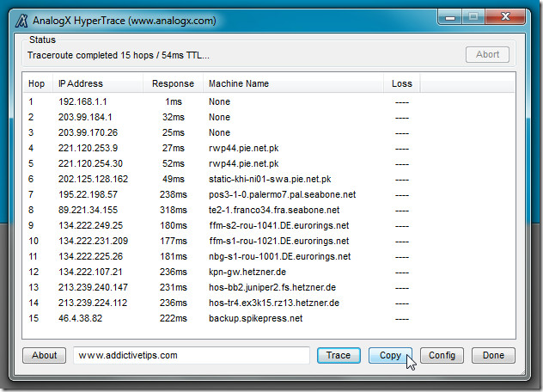
Task: Click the 180ms response value
Action: point(174,225)
